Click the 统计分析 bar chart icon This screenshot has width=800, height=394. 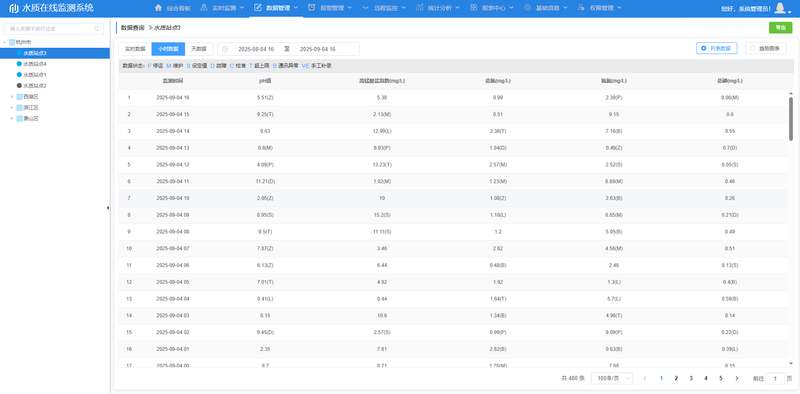(419, 8)
